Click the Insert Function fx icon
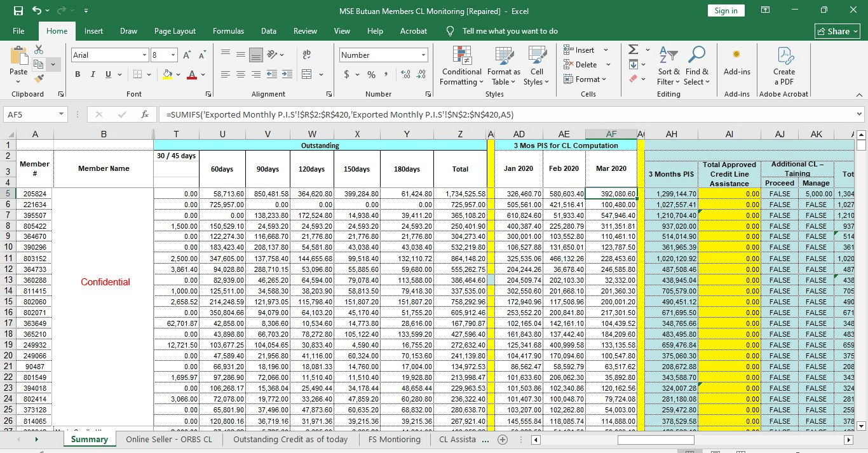The height and width of the screenshot is (453, 868). [x=145, y=114]
